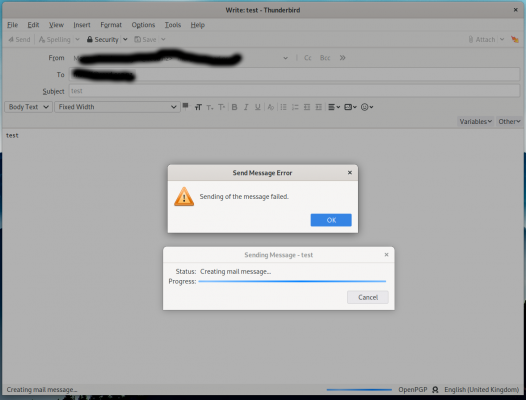The height and width of the screenshot is (400, 526).
Task: Cancel the Sending Message dialog
Action: [368, 297]
